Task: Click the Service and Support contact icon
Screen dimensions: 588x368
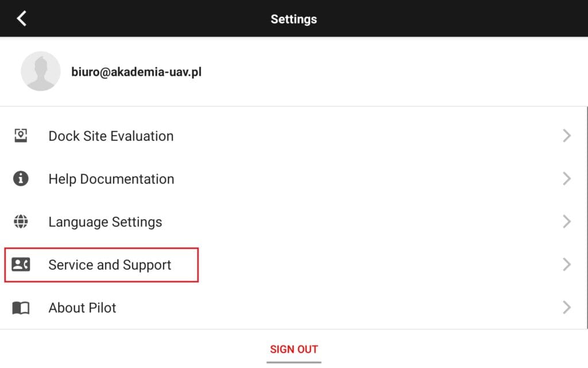Action: tap(21, 264)
